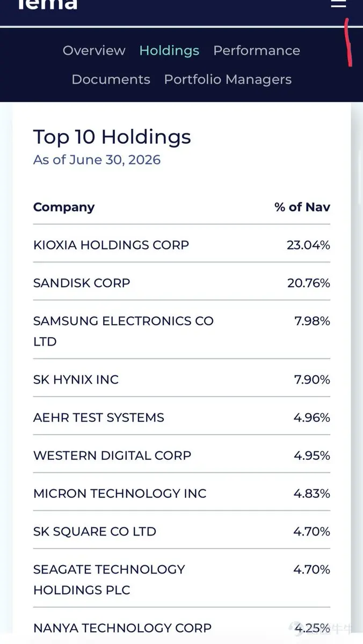Click the Top 10 Holdings heading
This screenshot has width=363, height=644.
tap(112, 137)
